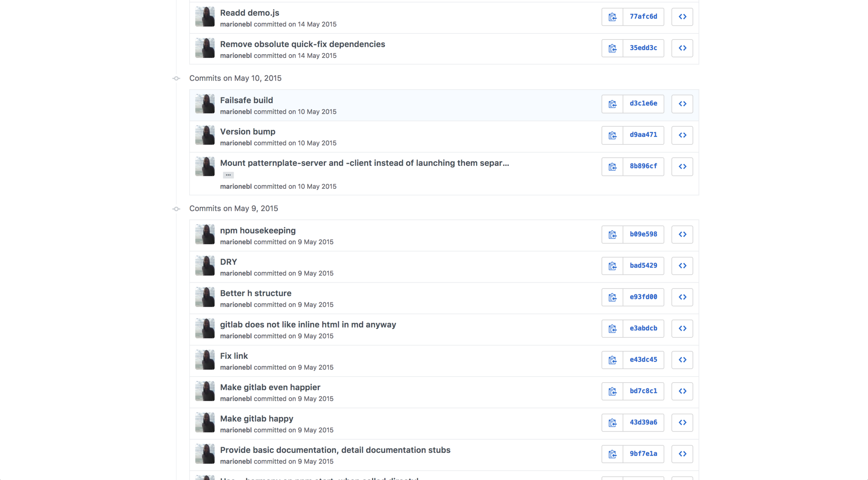This screenshot has height=480, width=868.
Task: Copy SHA for commit 8b896cf
Action: [612, 166]
